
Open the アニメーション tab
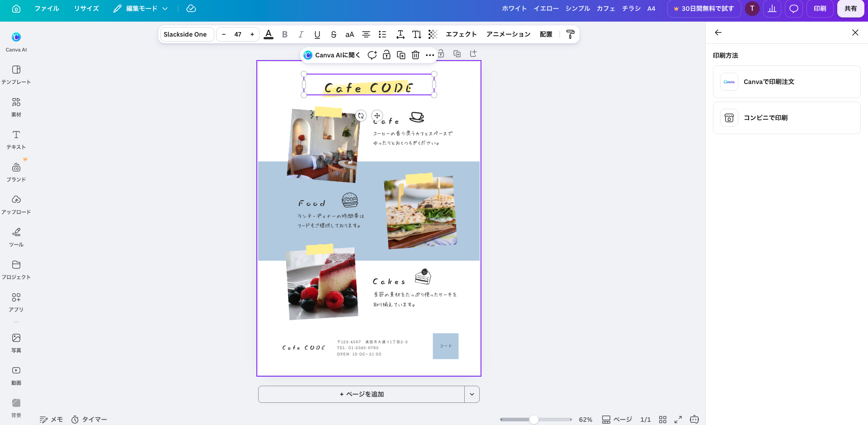click(x=508, y=34)
